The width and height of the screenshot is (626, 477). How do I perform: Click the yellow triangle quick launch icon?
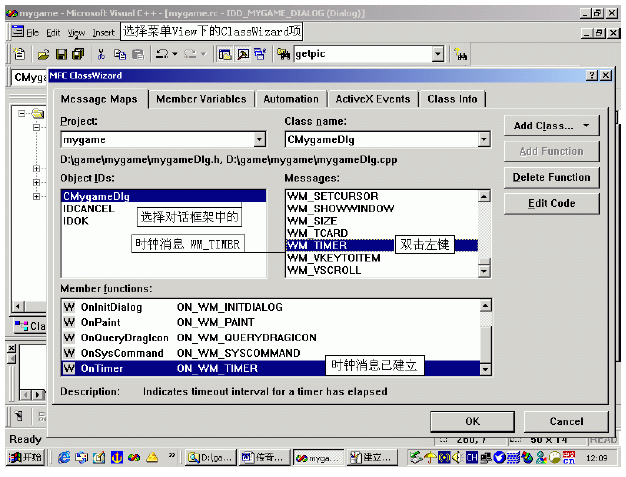(152, 457)
